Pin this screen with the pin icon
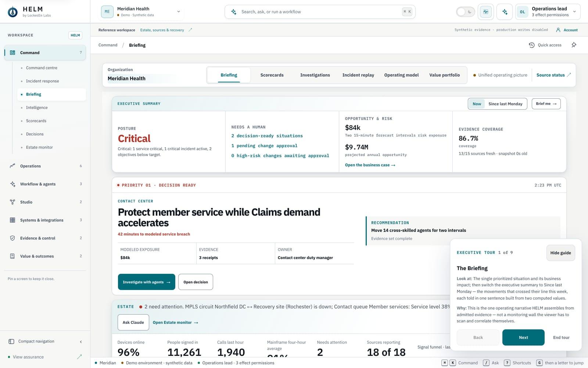The width and height of the screenshot is (588, 368). point(574,45)
